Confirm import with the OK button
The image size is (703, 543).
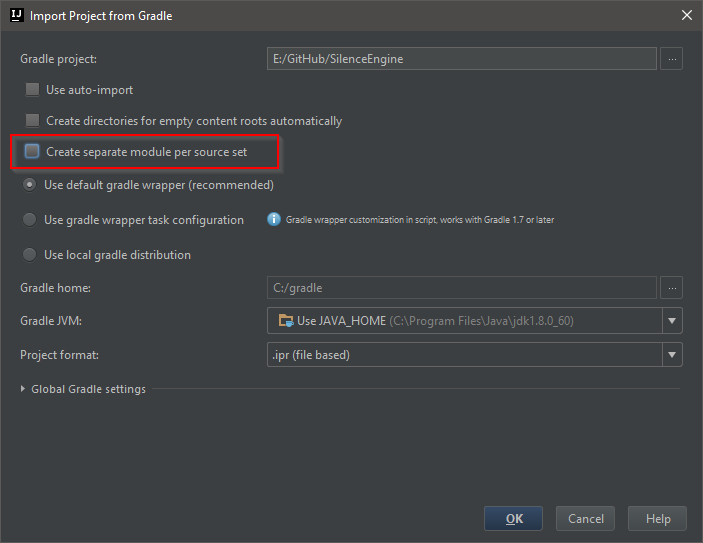(513, 519)
